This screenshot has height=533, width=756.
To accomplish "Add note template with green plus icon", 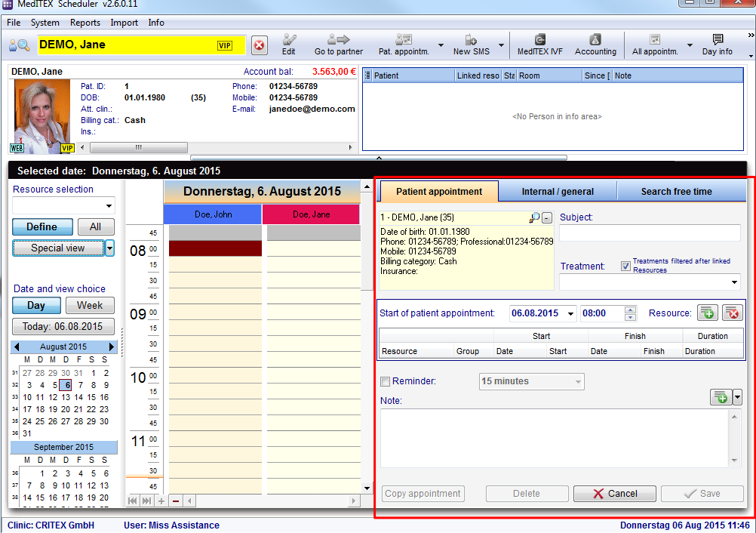I will pos(721,397).
